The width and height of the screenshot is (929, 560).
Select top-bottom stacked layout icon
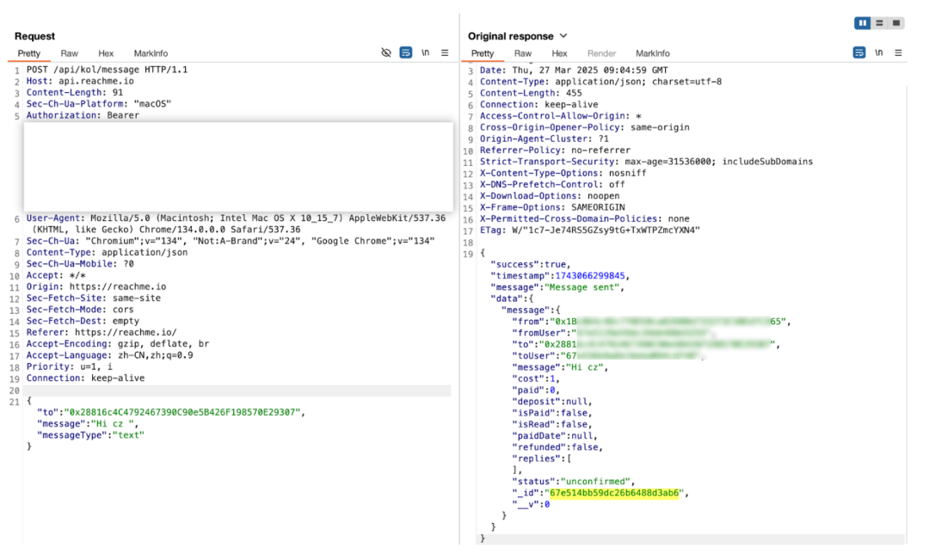[880, 23]
